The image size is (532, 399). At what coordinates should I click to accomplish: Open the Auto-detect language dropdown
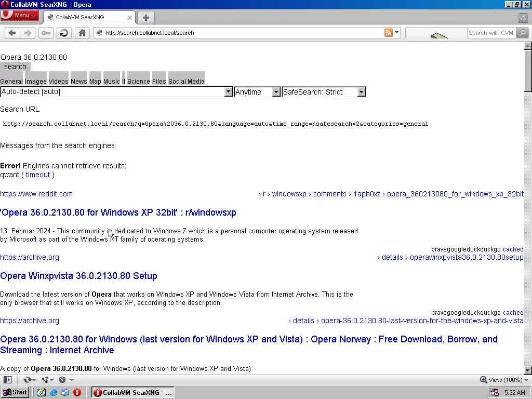[x=116, y=91]
